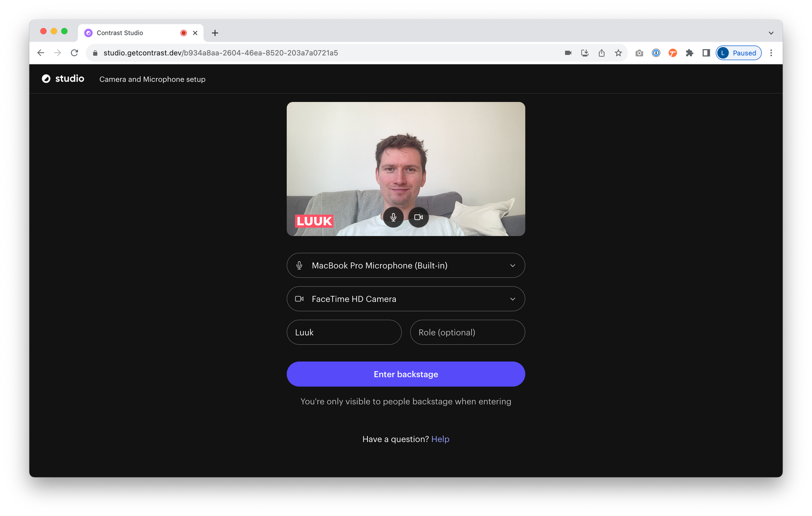The height and width of the screenshot is (516, 812).
Task: Click the camera permission icon in the address bar
Action: (568, 53)
